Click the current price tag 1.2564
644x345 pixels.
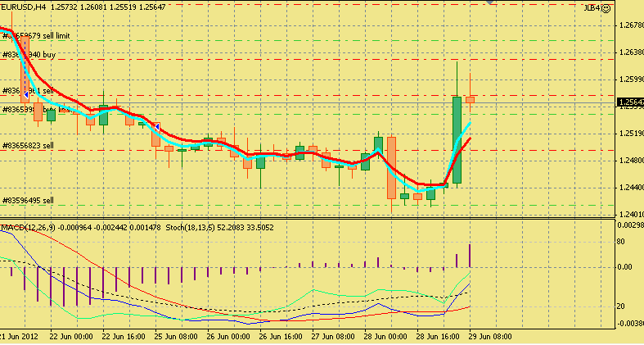coord(629,102)
